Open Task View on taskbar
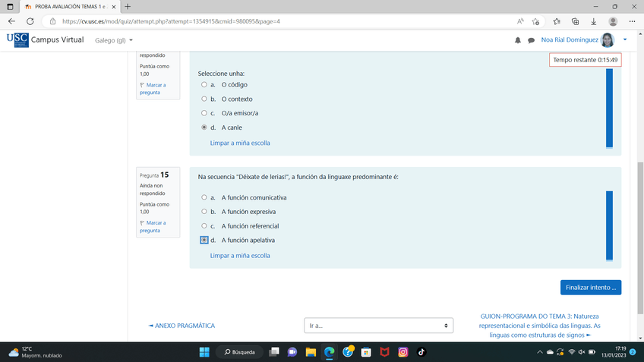Image resolution: width=644 pixels, height=362 pixels. click(274, 352)
